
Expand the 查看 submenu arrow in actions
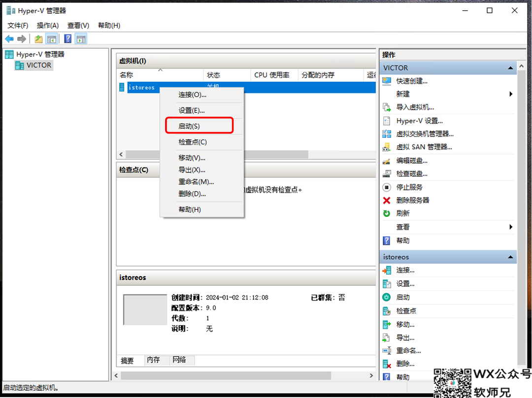[x=511, y=227]
